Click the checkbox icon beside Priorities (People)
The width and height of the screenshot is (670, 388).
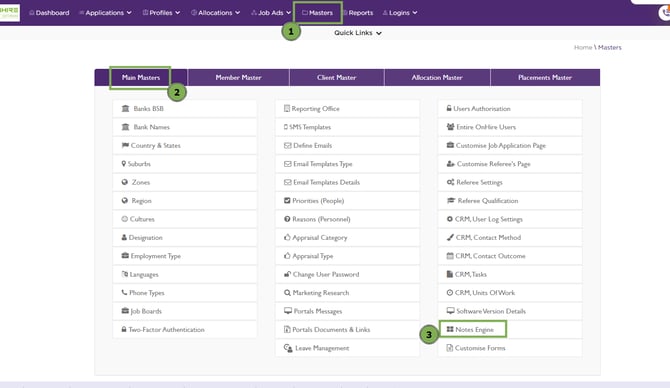pyautogui.click(x=287, y=200)
